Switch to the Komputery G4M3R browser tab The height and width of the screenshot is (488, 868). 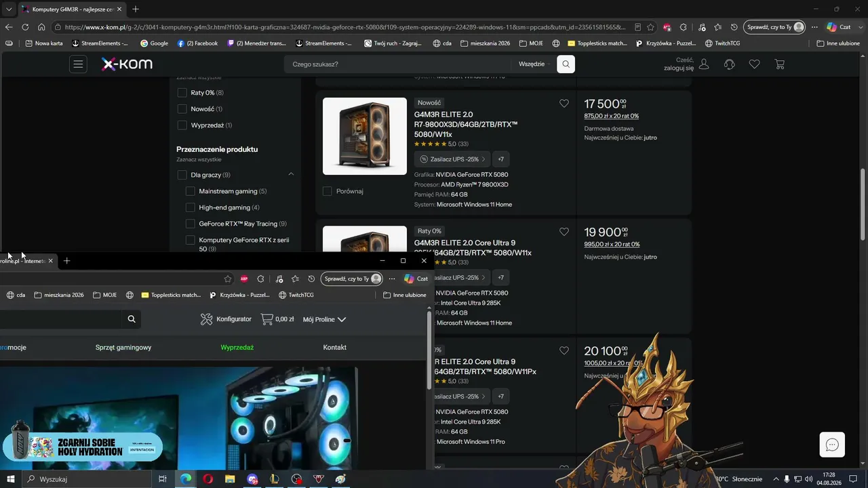(72, 9)
